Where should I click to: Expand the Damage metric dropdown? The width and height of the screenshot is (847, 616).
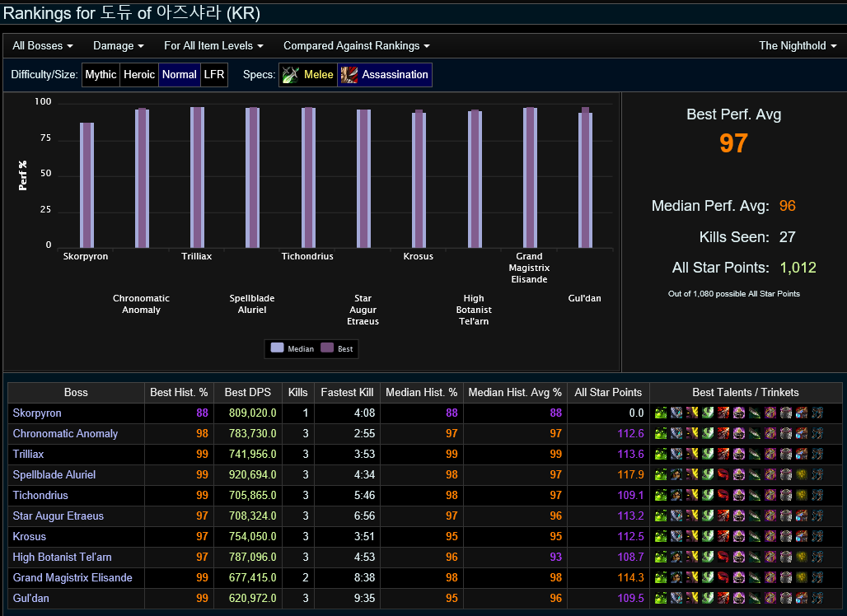coord(119,46)
